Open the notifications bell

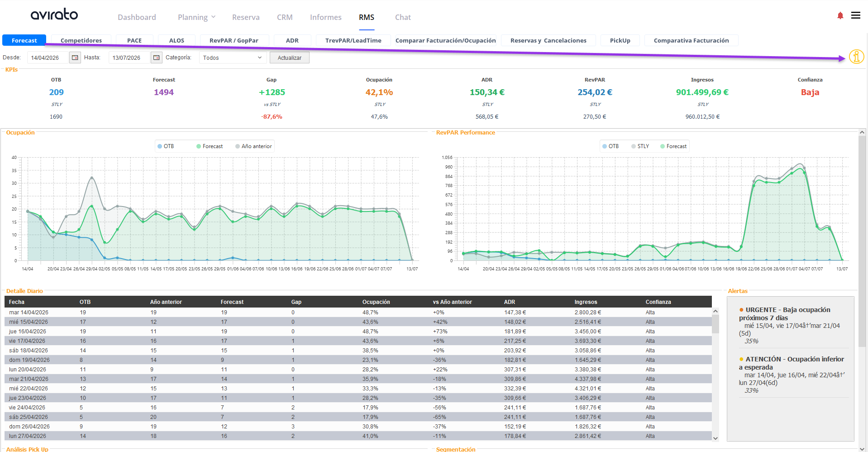point(840,16)
